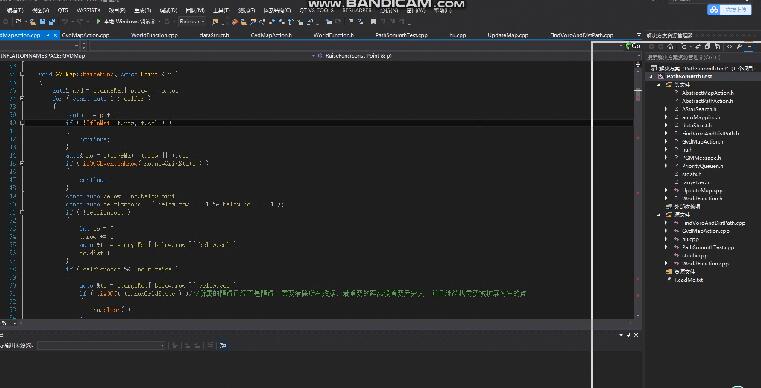761x388 pixels.
Task: Collapse the function code outline box
Action: [x=22, y=73]
